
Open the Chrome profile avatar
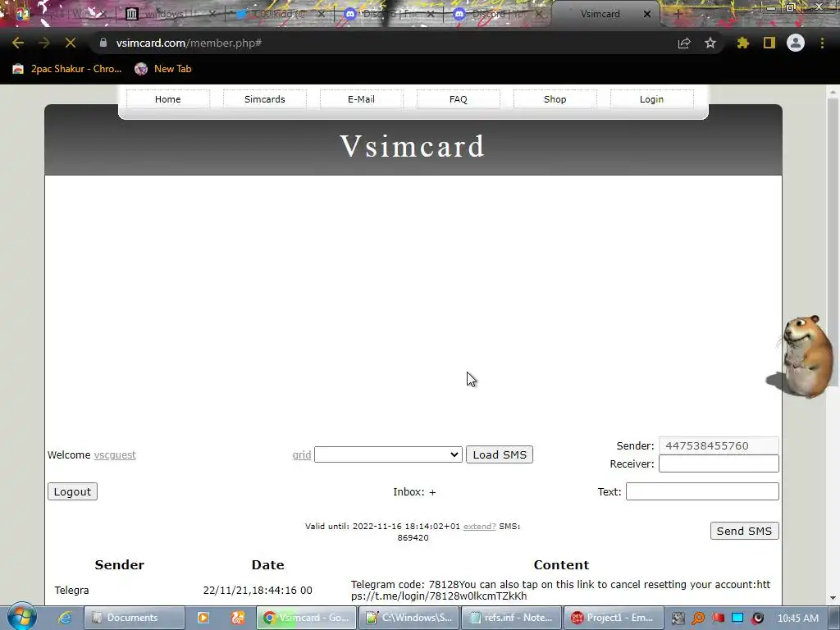(x=796, y=43)
